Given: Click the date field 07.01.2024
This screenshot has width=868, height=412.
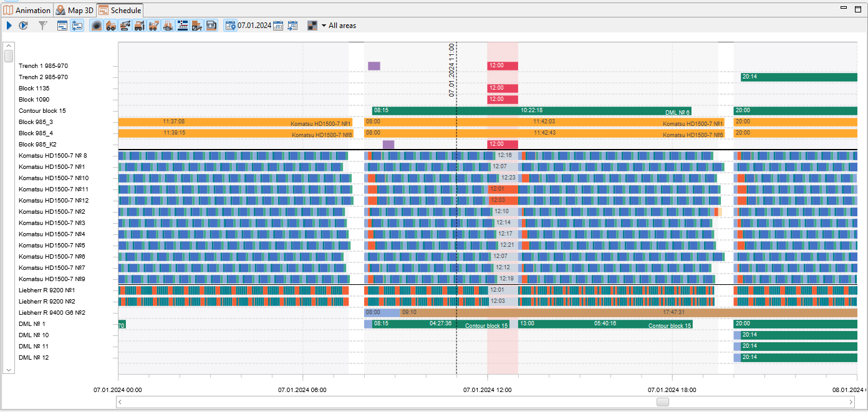Looking at the screenshot, I should tap(254, 26).
